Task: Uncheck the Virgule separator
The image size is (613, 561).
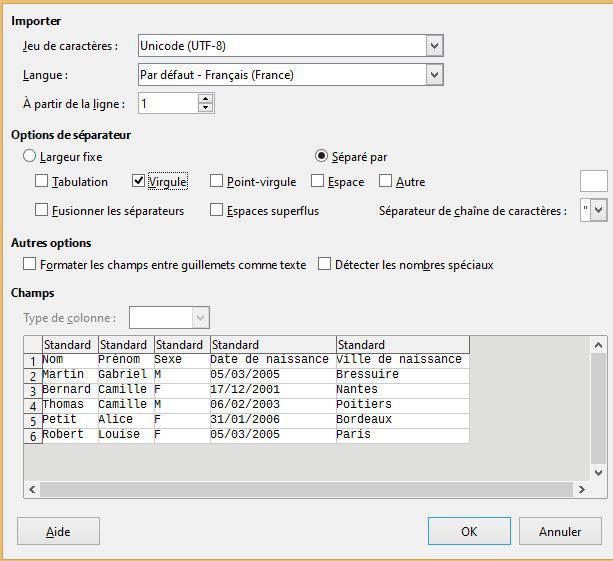Action: (138, 181)
